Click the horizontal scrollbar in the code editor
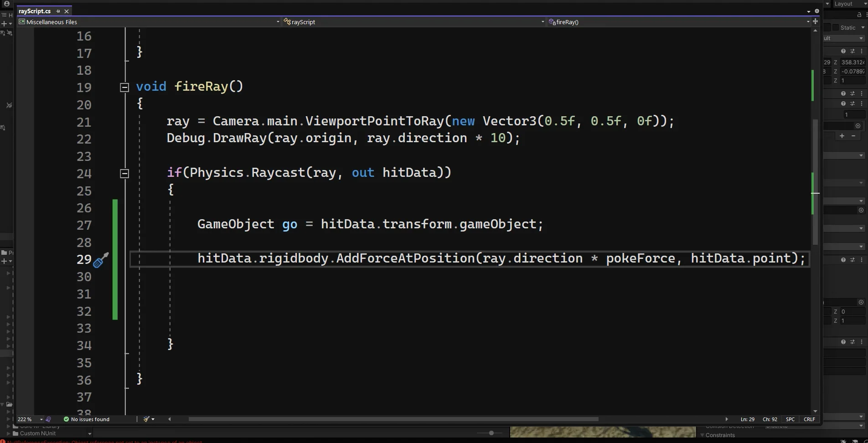The height and width of the screenshot is (443, 868). pos(393,419)
